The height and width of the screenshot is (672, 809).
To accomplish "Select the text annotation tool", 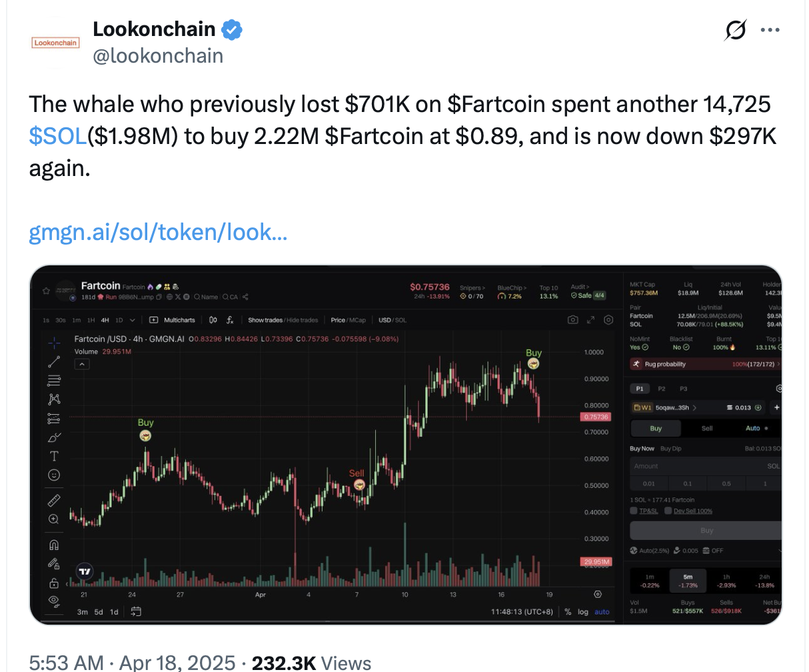I will click(x=54, y=456).
